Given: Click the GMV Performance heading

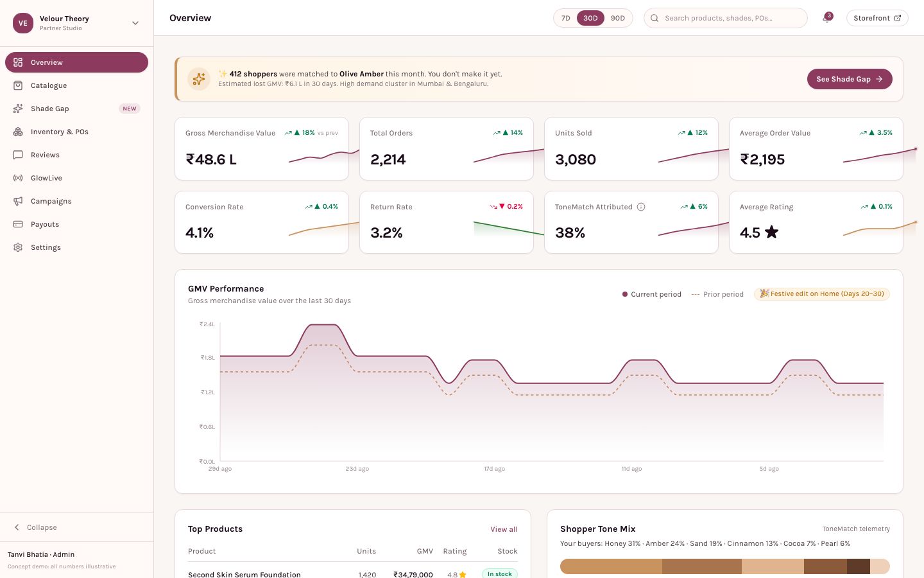Looking at the screenshot, I should (x=226, y=289).
